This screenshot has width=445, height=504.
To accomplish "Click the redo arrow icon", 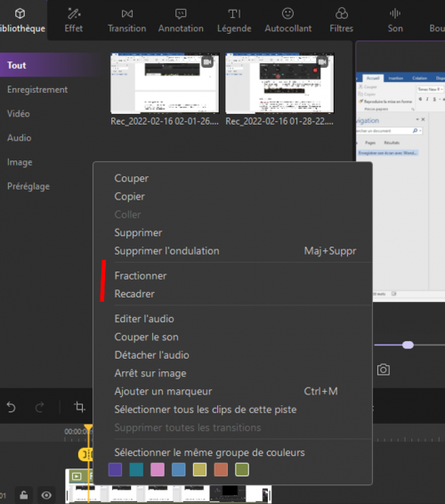I will pyautogui.click(x=39, y=407).
